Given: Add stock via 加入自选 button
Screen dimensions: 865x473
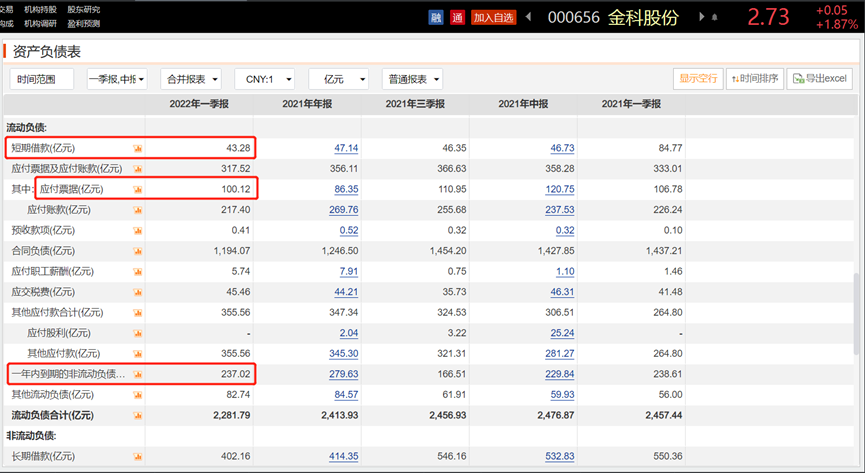Looking at the screenshot, I should (493, 18).
